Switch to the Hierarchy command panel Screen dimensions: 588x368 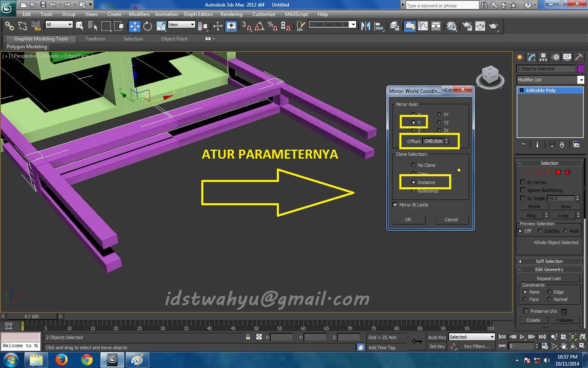pyautogui.click(x=543, y=57)
